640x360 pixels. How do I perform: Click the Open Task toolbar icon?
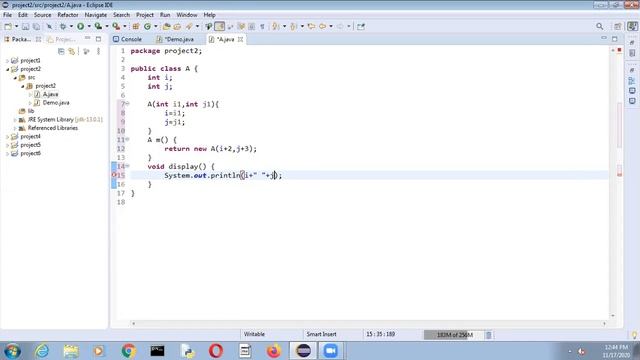177,27
